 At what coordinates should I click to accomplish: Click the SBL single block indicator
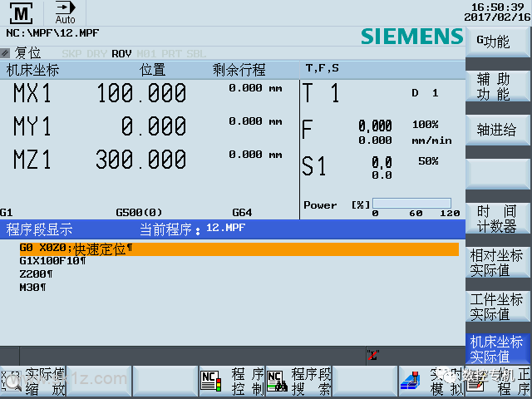(x=196, y=53)
